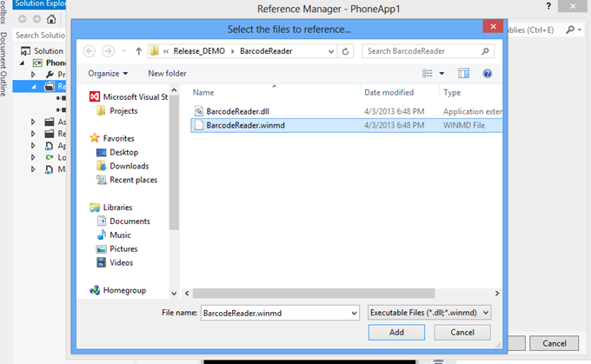Click the BarcodeReader.winmd file icon
591x364 pixels.
click(199, 125)
